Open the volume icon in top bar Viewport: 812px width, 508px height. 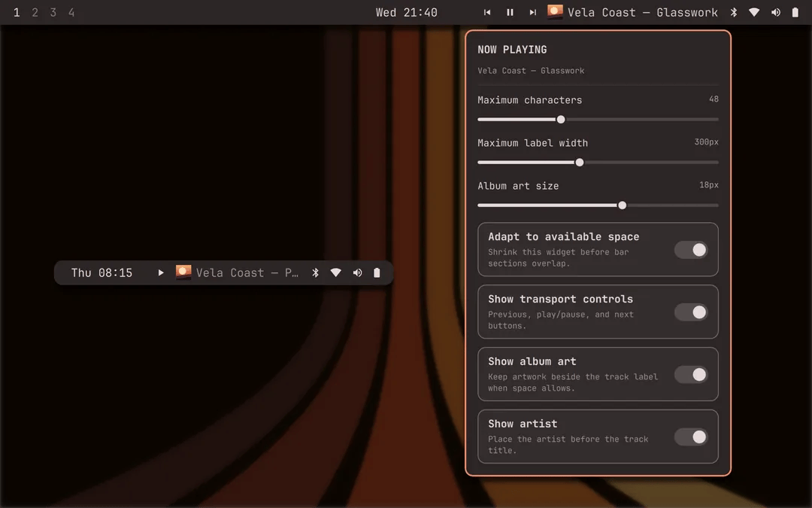pyautogui.click(x=775, y=13)
